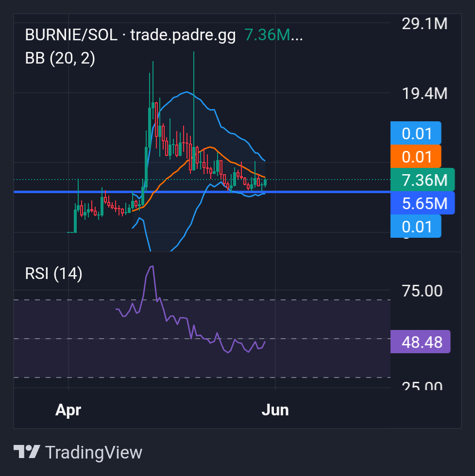The image size is (475, 476).
Task: Click the 7.36M value in chart title
Action: coord(268,34)
